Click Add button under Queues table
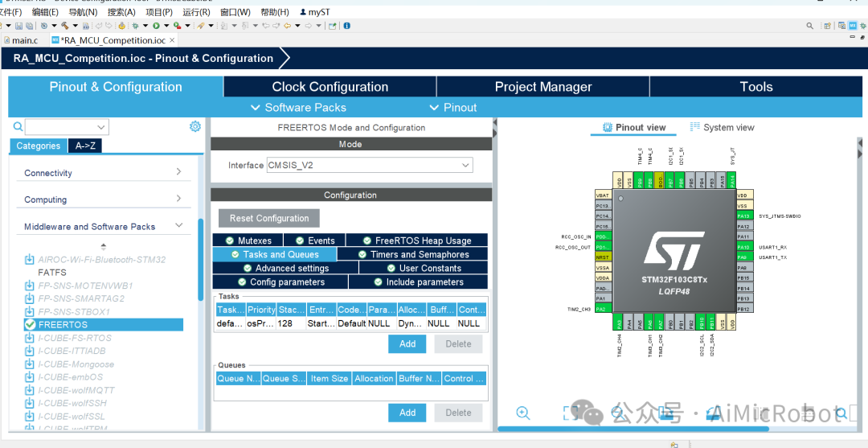This screenshot has height=448, width=868. (x=407, y=413)
